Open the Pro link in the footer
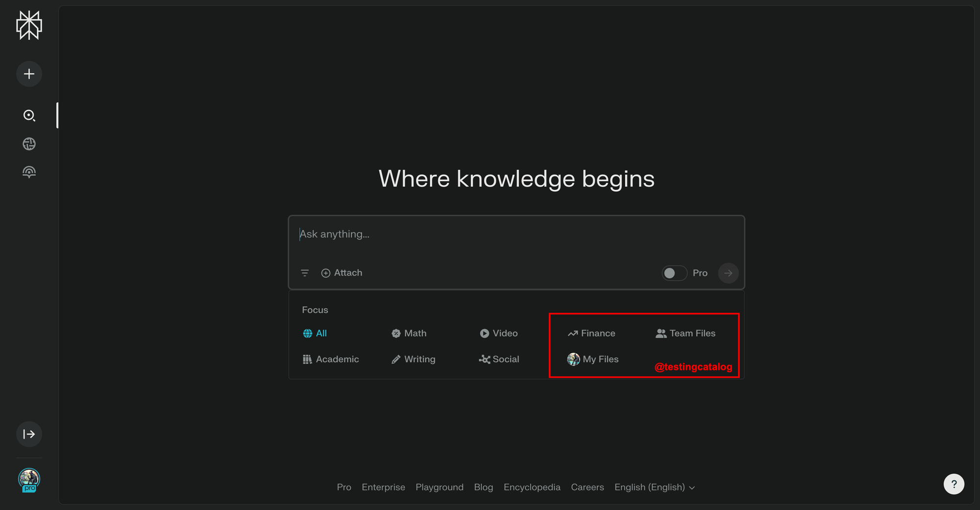 (344, 487)
